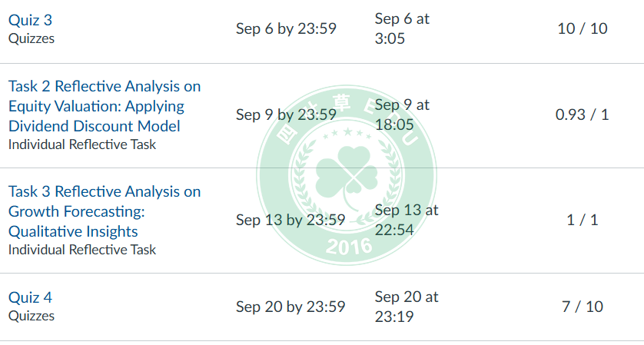644x345 pixels.
Task: Open Task 3 Reflective Analysis on Growth Forecasting
Action: coord(104,211)
